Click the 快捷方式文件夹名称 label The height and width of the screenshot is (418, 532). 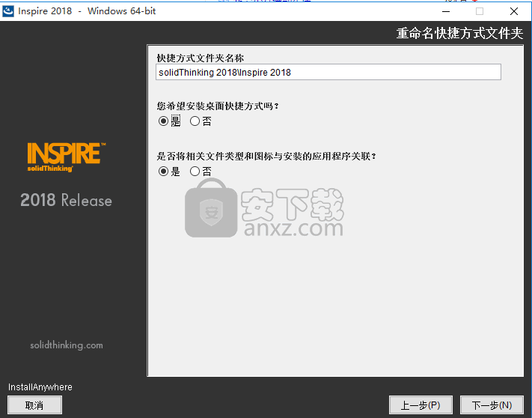point(201,58)
